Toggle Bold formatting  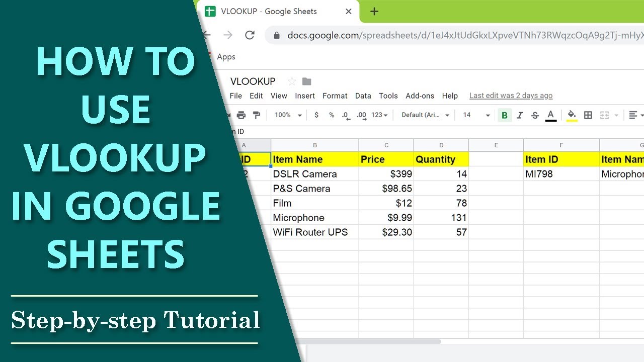tap(505, 115)
